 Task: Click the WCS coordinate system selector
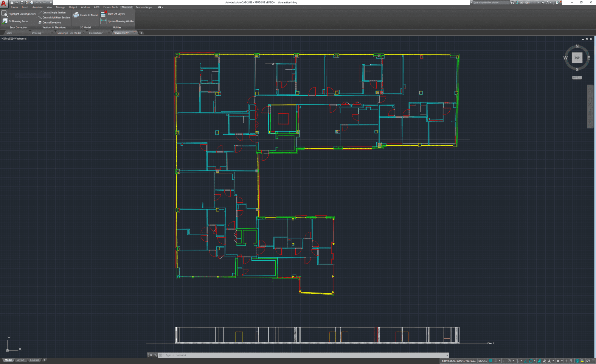pos(577,77)
